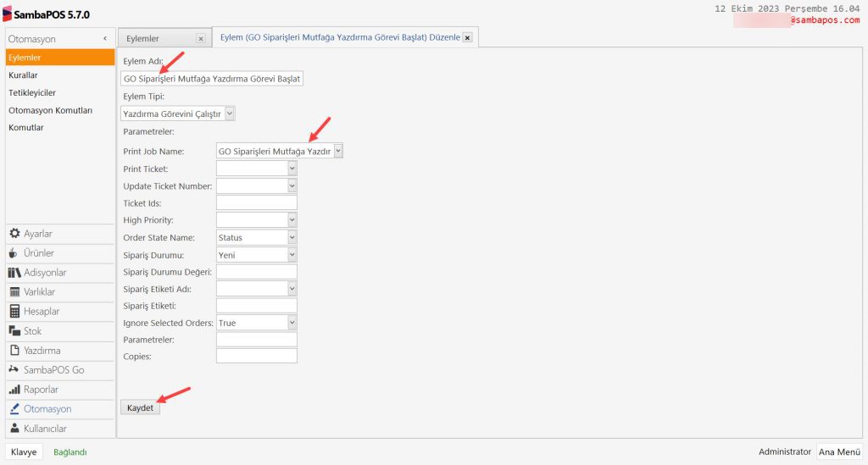Click the Varlıklar table icon
868x465 pixels.
point(15,292)
